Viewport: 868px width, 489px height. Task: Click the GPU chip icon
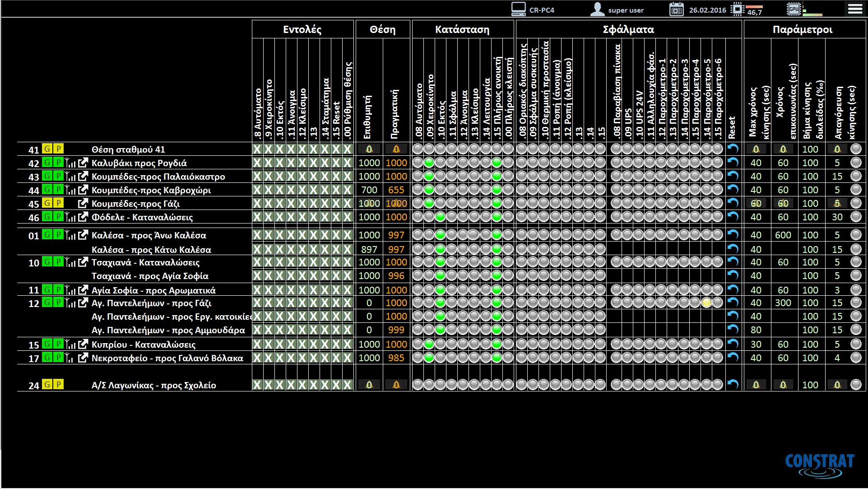tap(794, 9)
